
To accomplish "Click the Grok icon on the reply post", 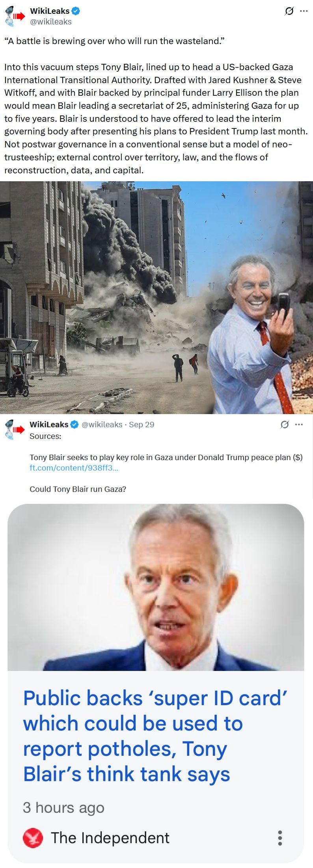I will tap(284, 425).
